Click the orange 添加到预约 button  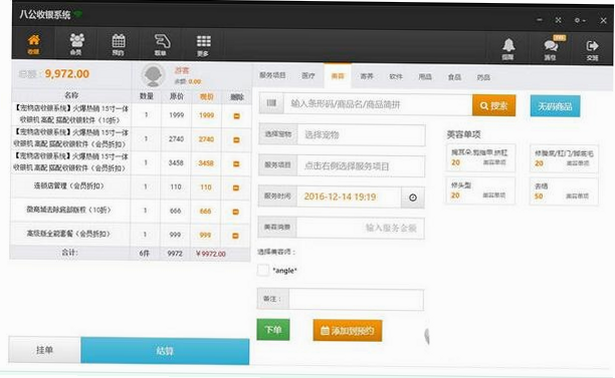click(348, 331)
